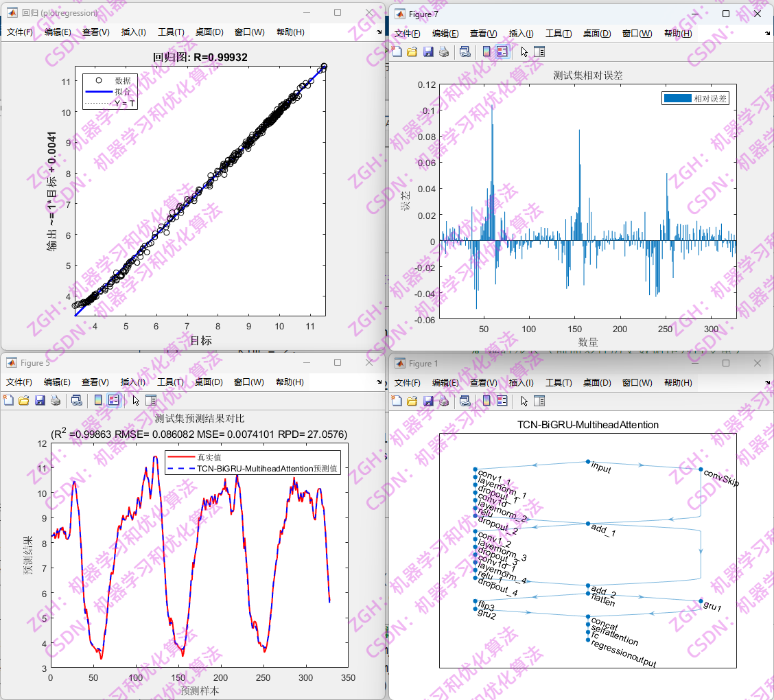
Task: Click dock arrow in Figure 7 menu bar
Action: tap(767, 34)
